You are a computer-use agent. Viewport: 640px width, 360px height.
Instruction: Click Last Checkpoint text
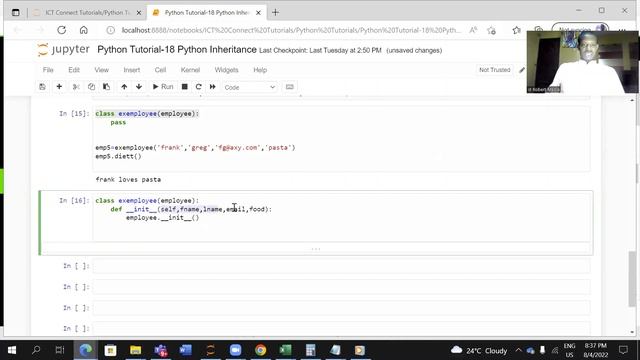tap(320, 51)
